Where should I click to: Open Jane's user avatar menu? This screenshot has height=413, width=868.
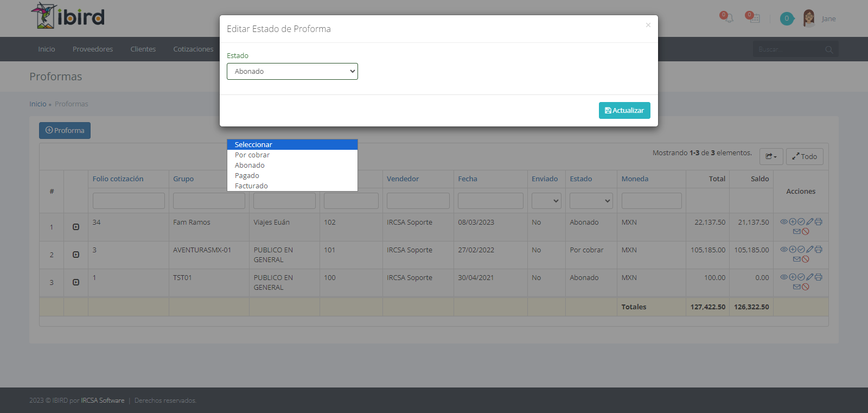809,18
